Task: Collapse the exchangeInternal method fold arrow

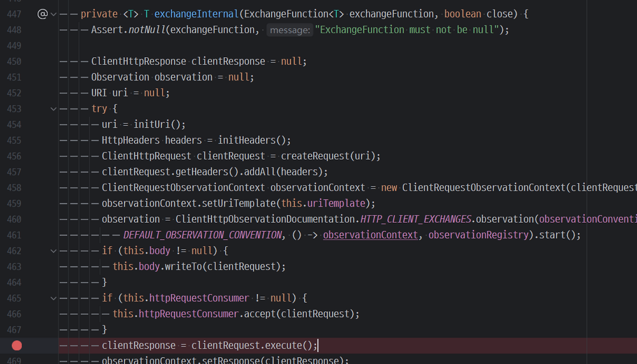Action: tap(54, 14)
